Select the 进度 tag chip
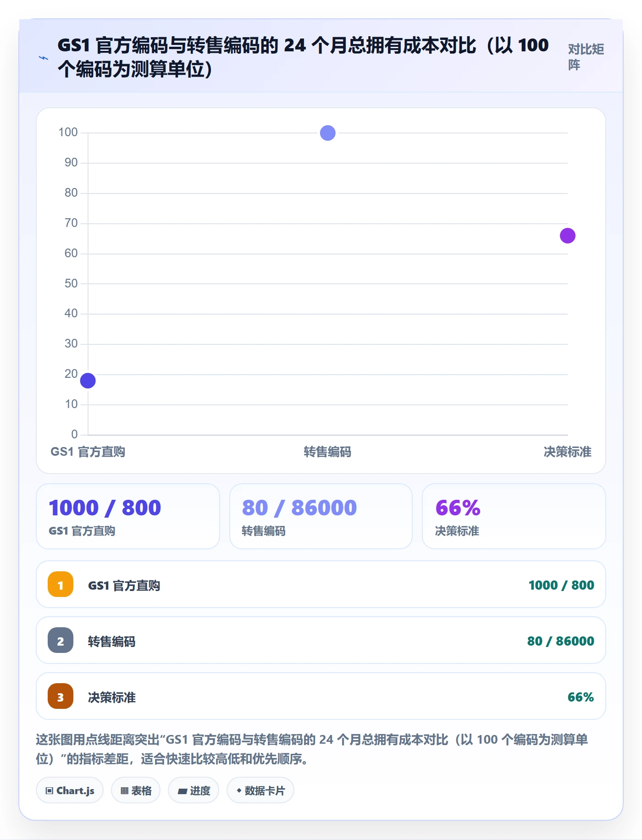 [x=194, y=790]
